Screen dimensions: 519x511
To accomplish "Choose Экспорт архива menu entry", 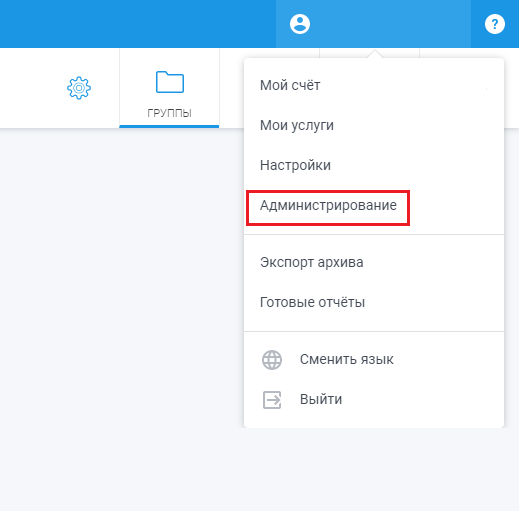I will click(312, 262).
